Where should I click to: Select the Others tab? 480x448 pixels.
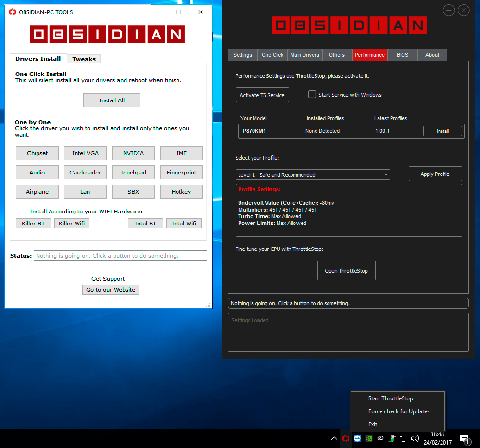click(337, 55)
